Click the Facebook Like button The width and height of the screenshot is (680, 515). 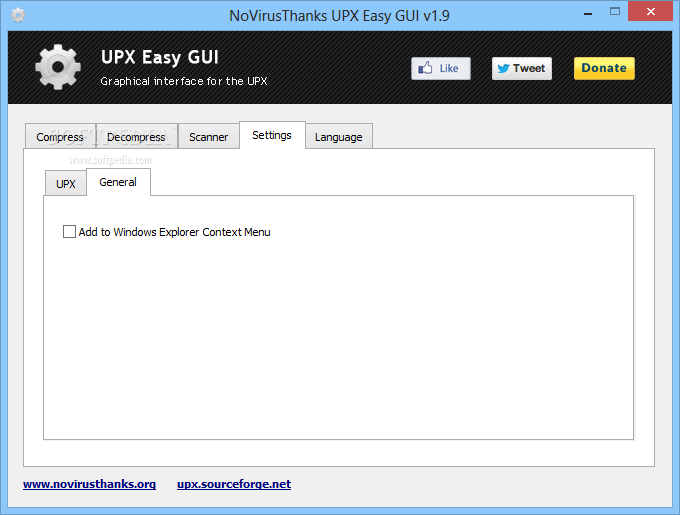click(x=441, y=68)
